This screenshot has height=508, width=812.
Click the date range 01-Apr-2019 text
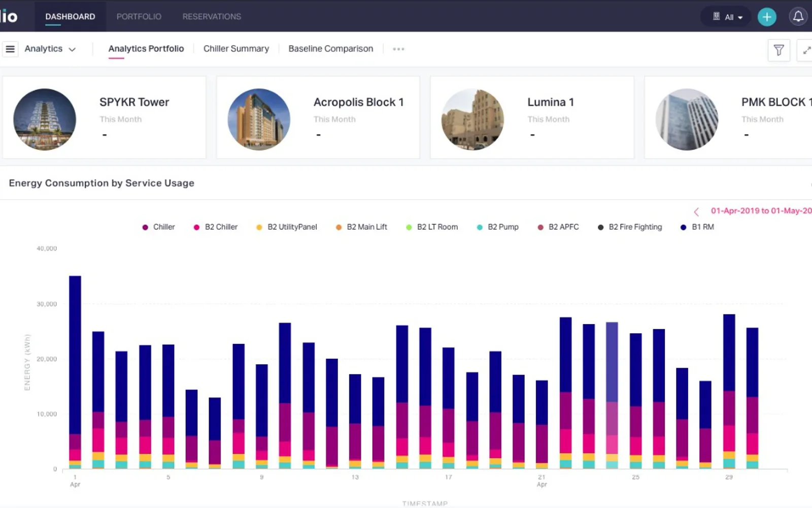point(761,211)
